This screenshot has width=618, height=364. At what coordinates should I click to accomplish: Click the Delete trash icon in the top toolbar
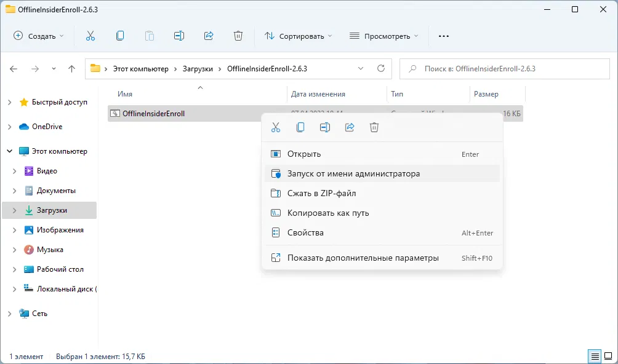pos(238,36)
